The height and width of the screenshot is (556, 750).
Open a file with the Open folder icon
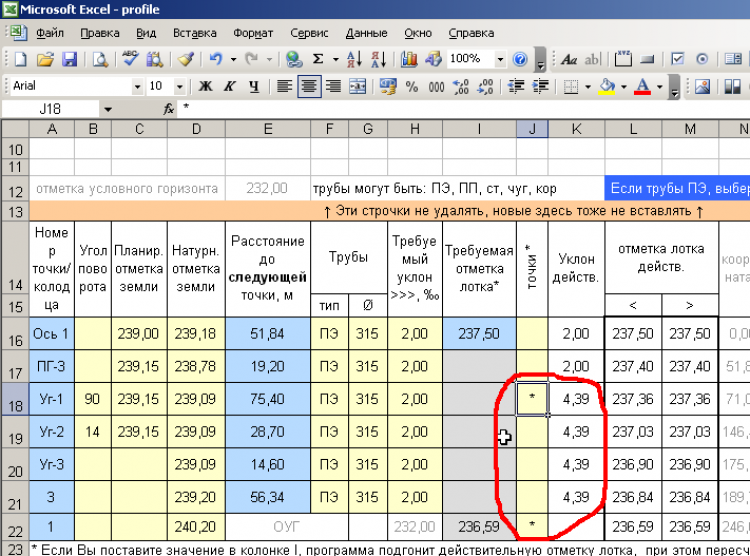pyautogui.click(x=46, y=59)
